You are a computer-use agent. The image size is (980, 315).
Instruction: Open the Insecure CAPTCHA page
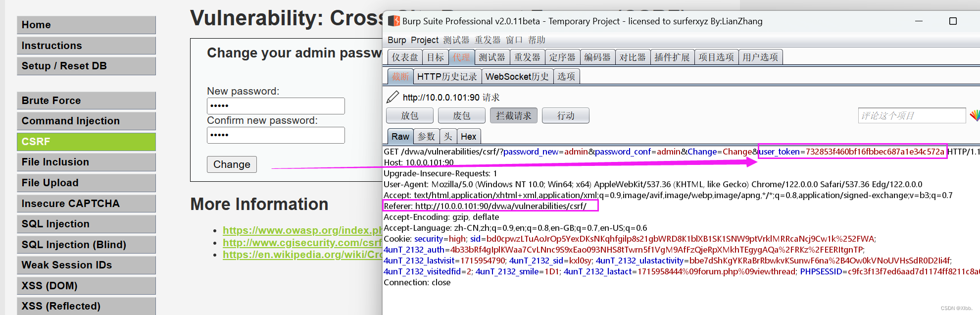tap(86, 204)
